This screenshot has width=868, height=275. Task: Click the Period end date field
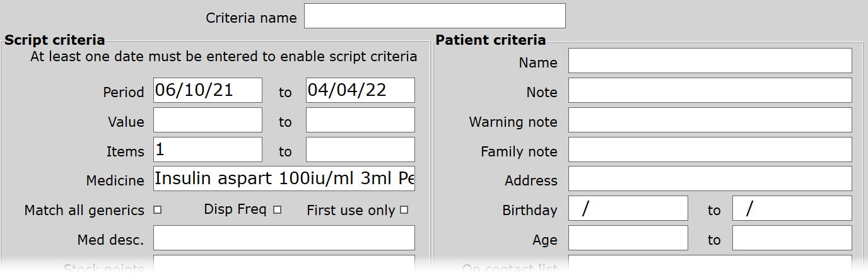click(360, 90)
